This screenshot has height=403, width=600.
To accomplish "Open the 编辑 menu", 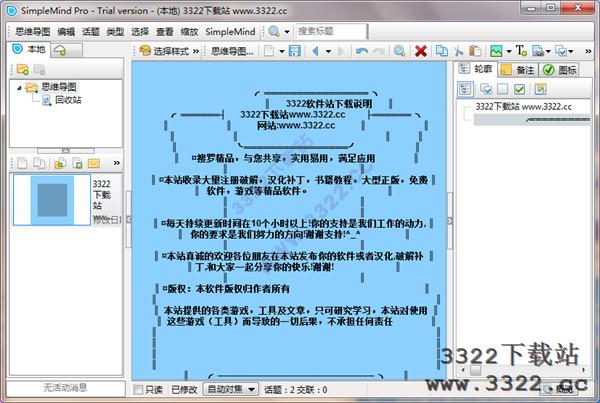I will (x=66, y=31).
